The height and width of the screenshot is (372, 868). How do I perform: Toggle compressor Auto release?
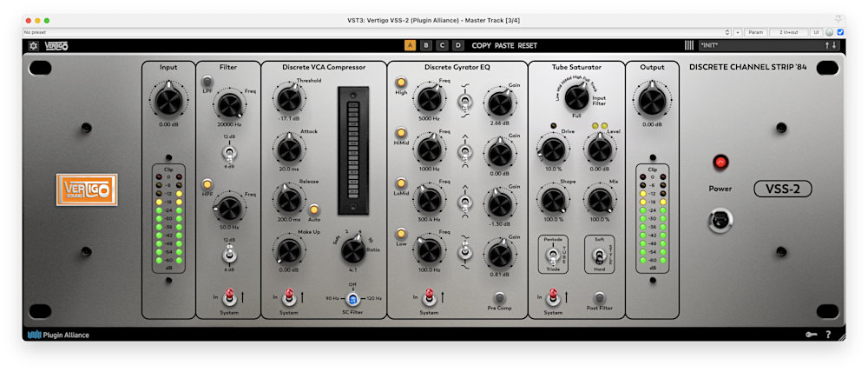[314, 209]
